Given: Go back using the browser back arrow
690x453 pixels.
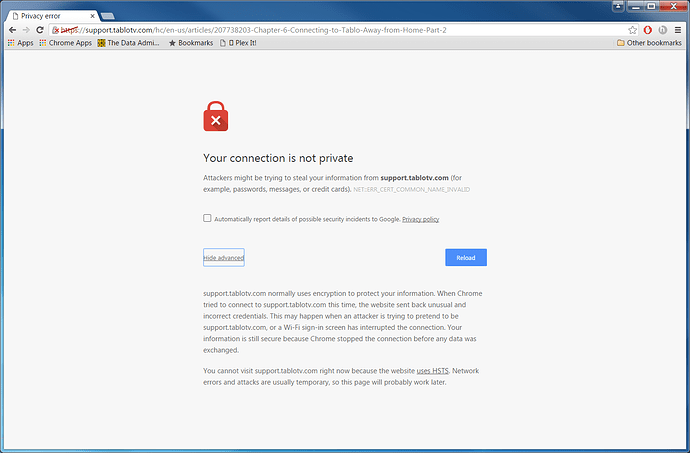Looking at the screenshot, I should [x=12, y=30].
